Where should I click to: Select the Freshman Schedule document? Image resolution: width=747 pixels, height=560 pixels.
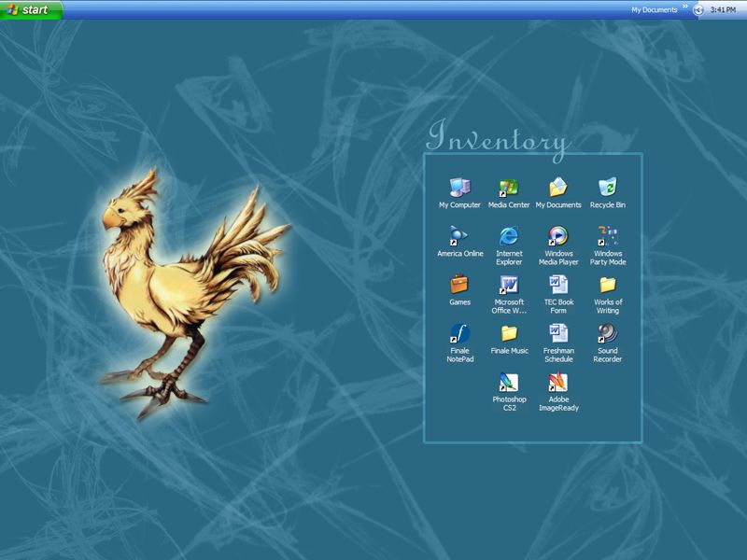[x=558, y=343]
